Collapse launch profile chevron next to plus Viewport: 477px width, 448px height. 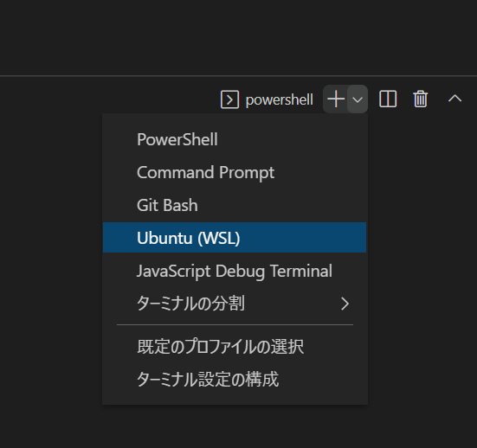[358, 99]
